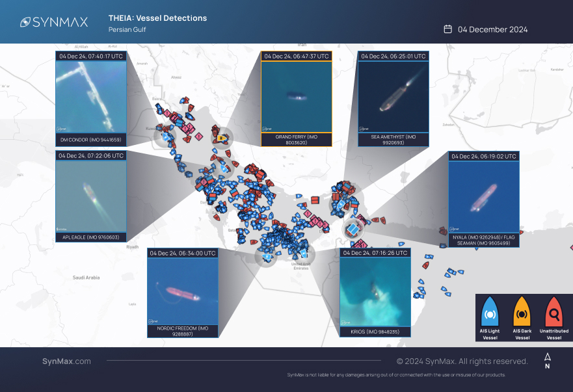573x392 pixels.
Task: Click the KRIOS (IMO 9848235) label
Action: (x=375, y=332)
